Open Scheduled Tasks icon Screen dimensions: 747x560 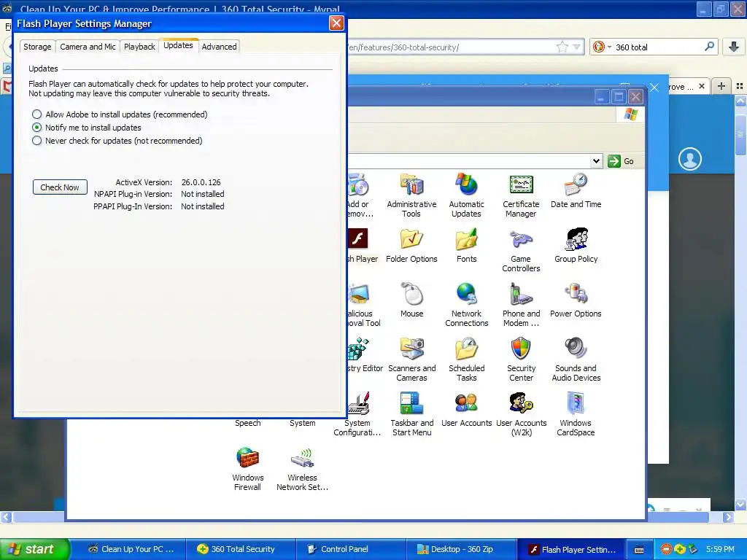coord(466,359)
